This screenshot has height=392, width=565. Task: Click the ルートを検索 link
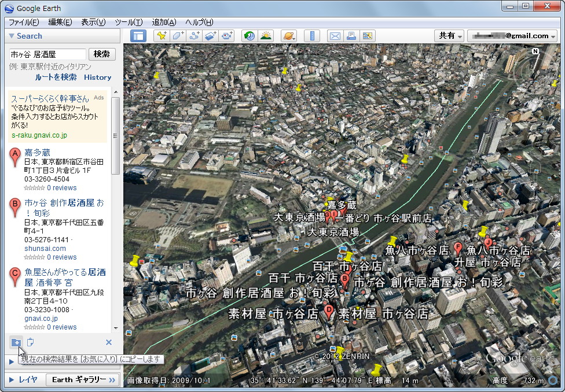point(56,77)
